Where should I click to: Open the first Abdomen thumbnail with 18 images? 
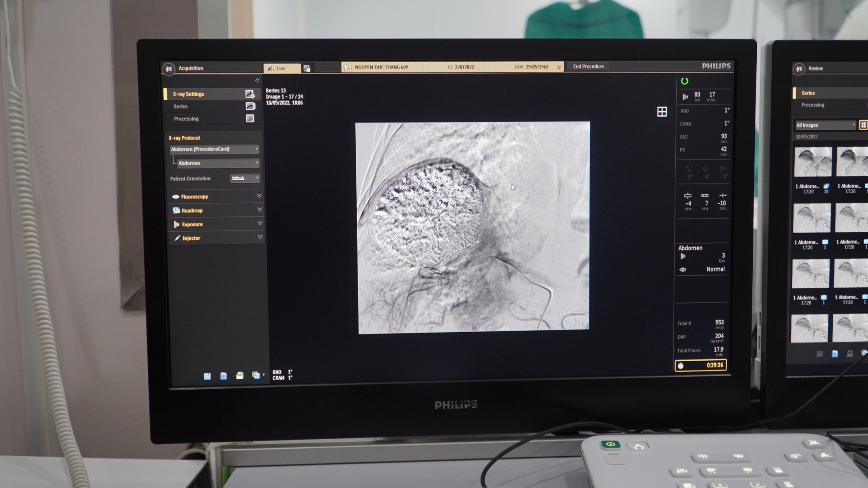click(x=813, y=161)
